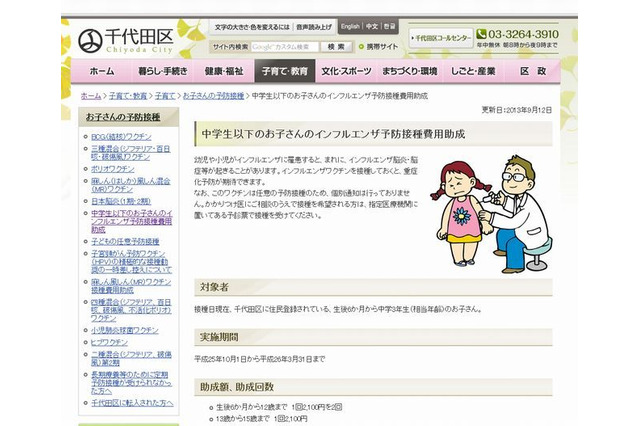Viewport: 640px width, 426px height.
Task: Open the しごと・産業 navigation tab
Action: [473, 71]
